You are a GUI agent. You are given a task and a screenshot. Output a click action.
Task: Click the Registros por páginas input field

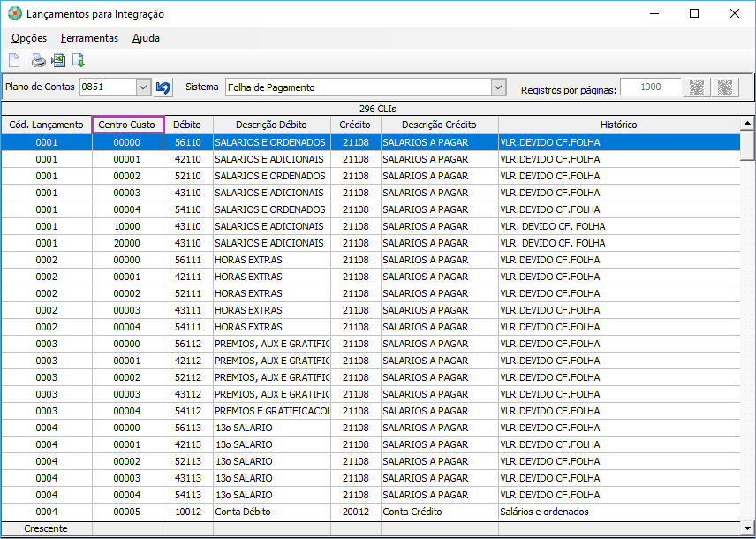(651, 87)
